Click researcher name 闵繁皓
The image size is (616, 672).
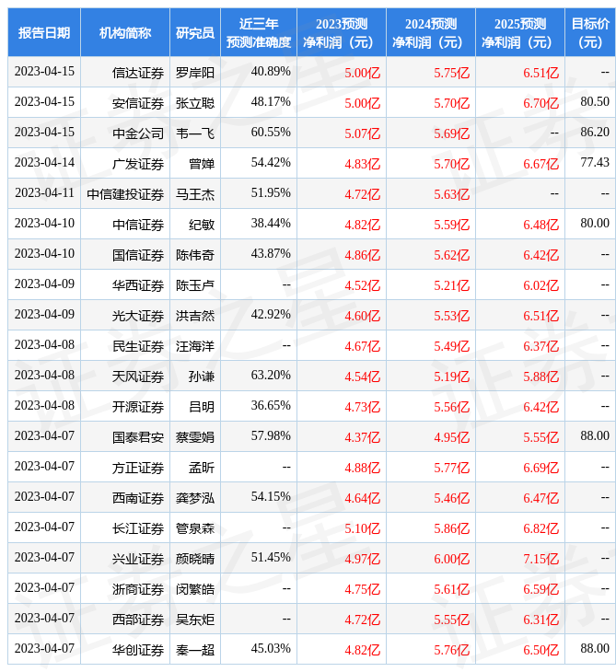pyautogui.click(x=195, y=589)
